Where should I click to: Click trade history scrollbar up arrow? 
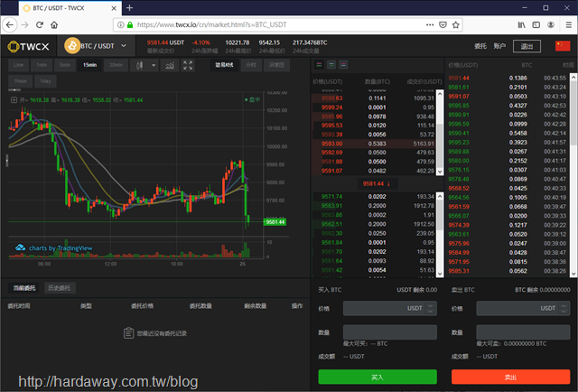click(573, 77)
